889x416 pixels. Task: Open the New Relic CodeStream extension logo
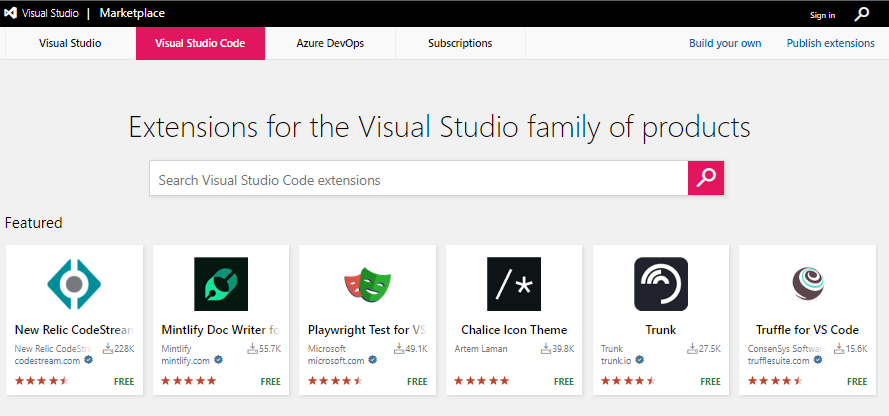[x=74, y=284]
